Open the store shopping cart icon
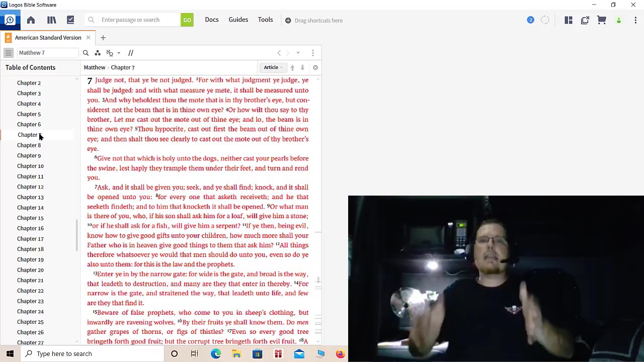This screenshot has width=644, height=362. [602, 20]
